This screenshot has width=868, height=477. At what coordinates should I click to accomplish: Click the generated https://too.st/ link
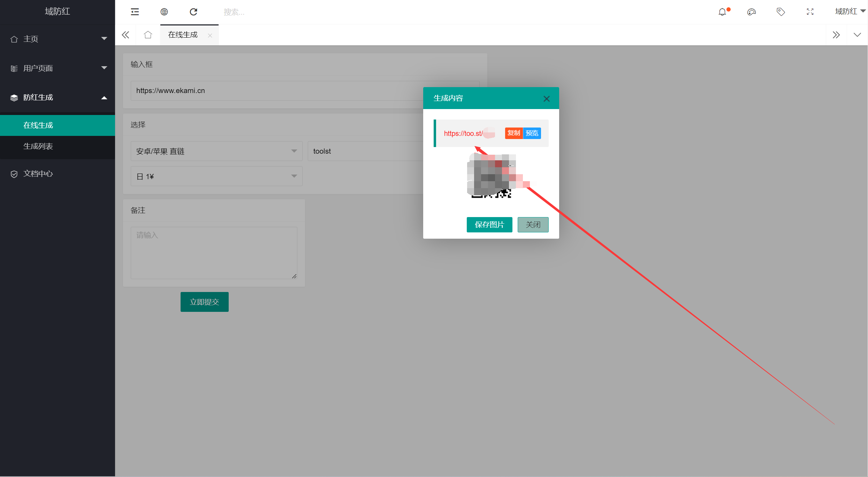click(469, 133)
